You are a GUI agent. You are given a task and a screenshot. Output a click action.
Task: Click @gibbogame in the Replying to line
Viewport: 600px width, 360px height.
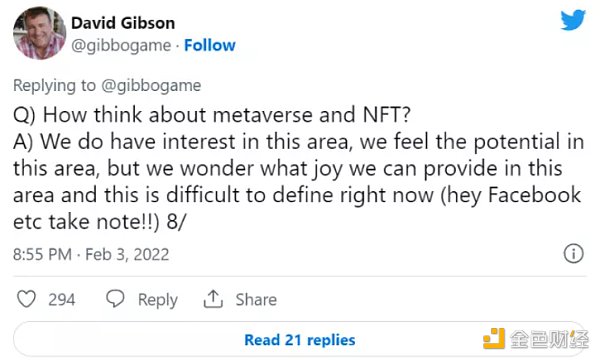pos(151,85)
